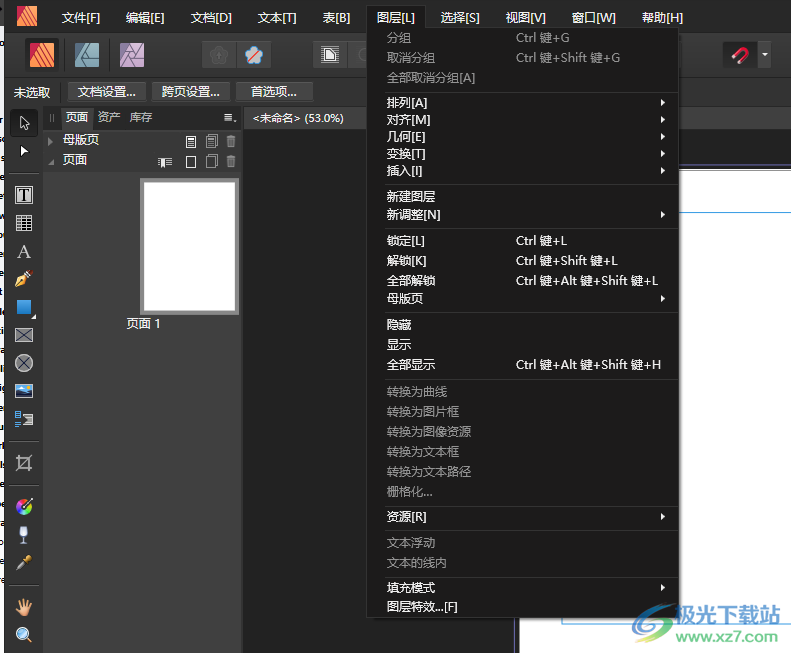The height and width of the screenshot is (653, 791).
Task: Select the Table tool
Action: [24, 223]
